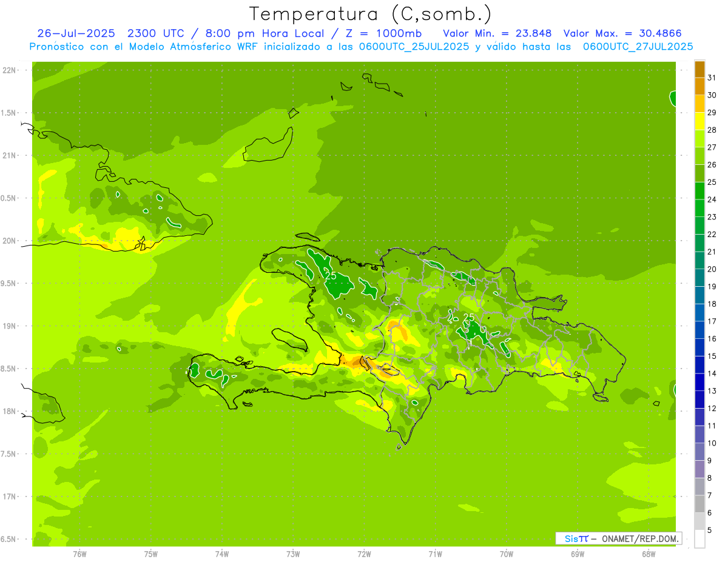This screenshot has height=562, width=728.
Task: Click the "73W" longitude label
Action: pyautogui.click(x=293, y=554)
